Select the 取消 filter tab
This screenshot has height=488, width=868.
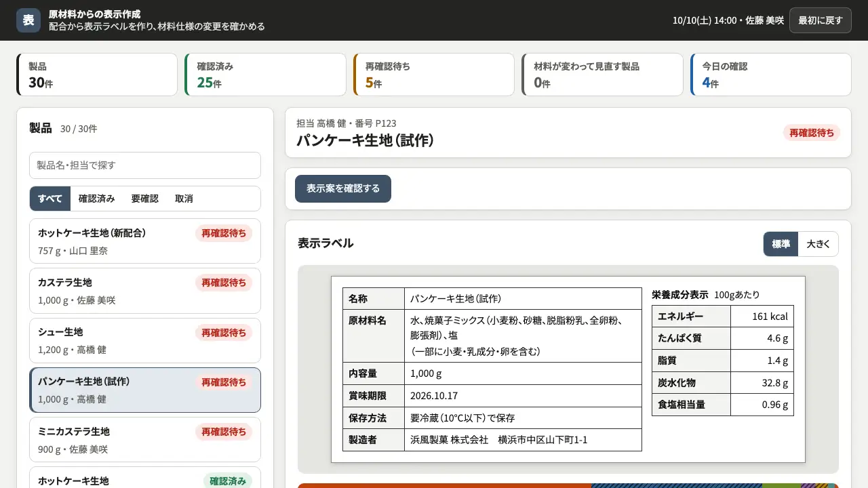184,199
